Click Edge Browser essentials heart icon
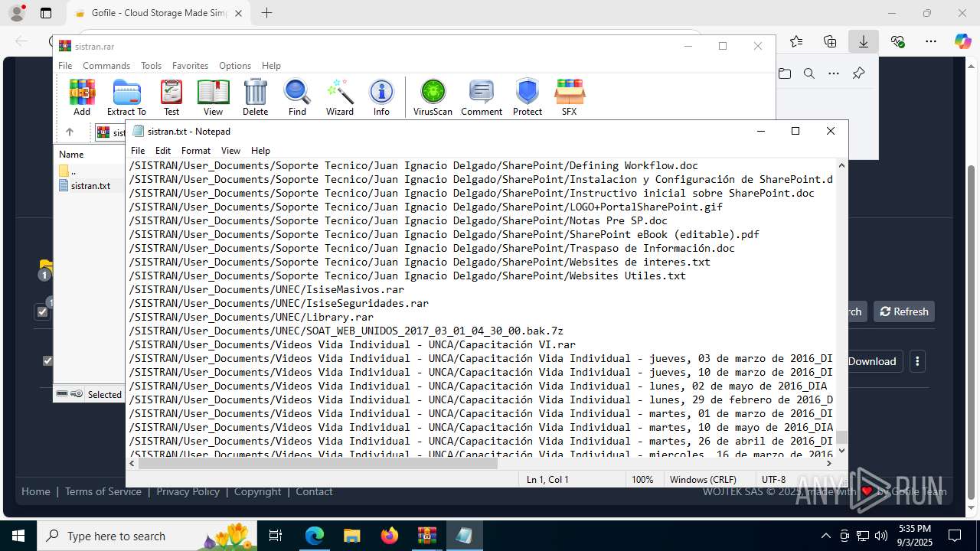Viewport: 980px width, 551px height. pyautogui.click(x=897, y=41)
